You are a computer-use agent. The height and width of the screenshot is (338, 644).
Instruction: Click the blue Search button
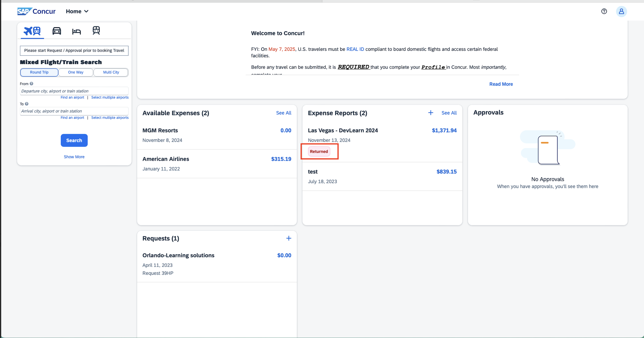(74, 140)
